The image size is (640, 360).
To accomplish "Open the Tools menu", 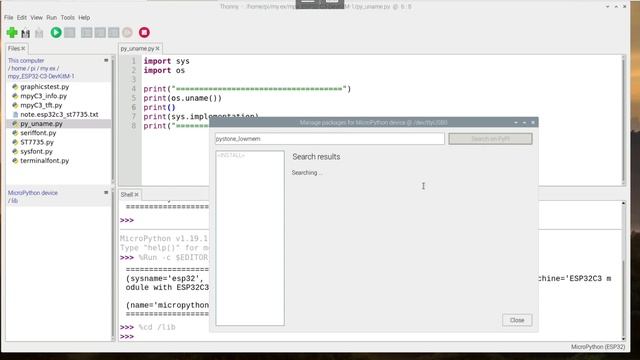I will click(67, 18).
